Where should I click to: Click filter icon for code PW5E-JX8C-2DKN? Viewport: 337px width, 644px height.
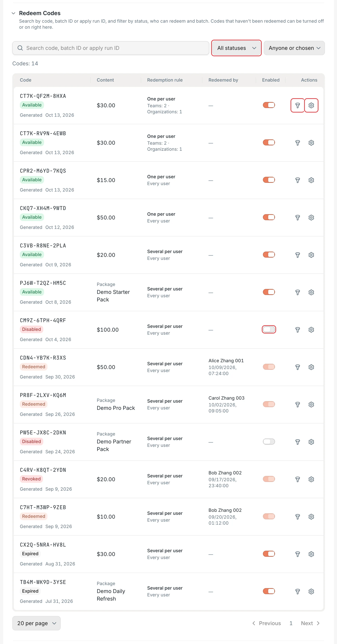297,442
